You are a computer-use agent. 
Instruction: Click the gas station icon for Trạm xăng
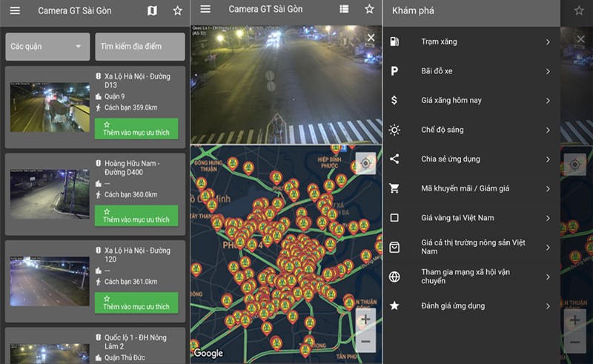point(394,42)
